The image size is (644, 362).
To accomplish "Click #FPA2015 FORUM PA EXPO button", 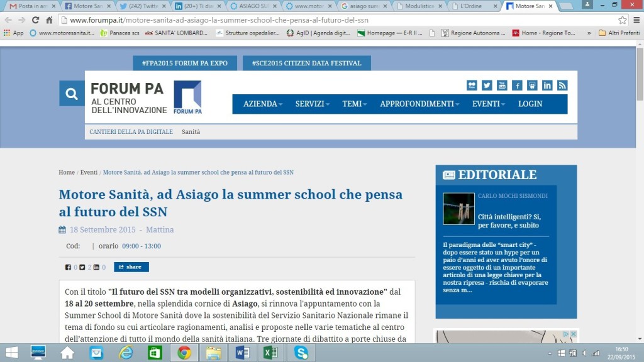I will (x=185, y=63).
